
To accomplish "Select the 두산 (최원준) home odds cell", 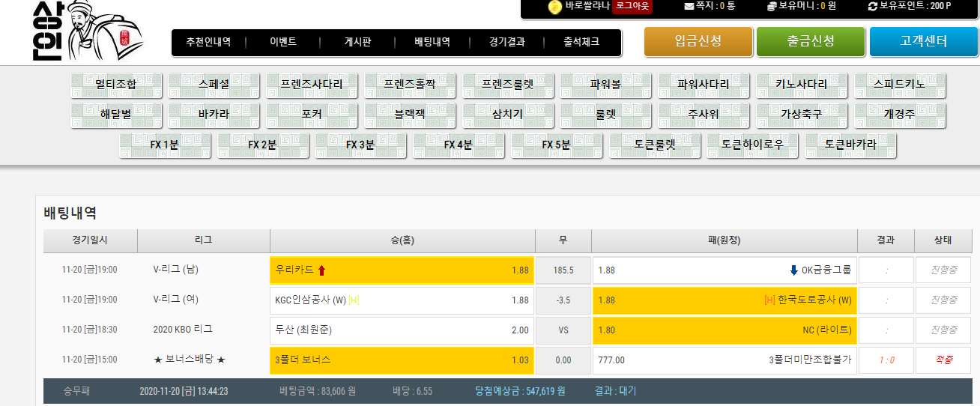I will [402, 330].
